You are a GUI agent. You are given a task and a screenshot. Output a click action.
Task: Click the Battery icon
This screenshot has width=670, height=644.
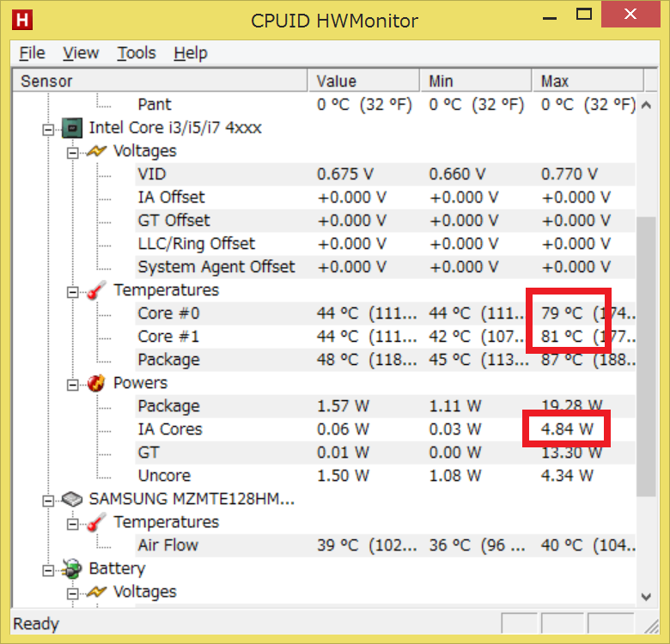[x=71, y=568]
